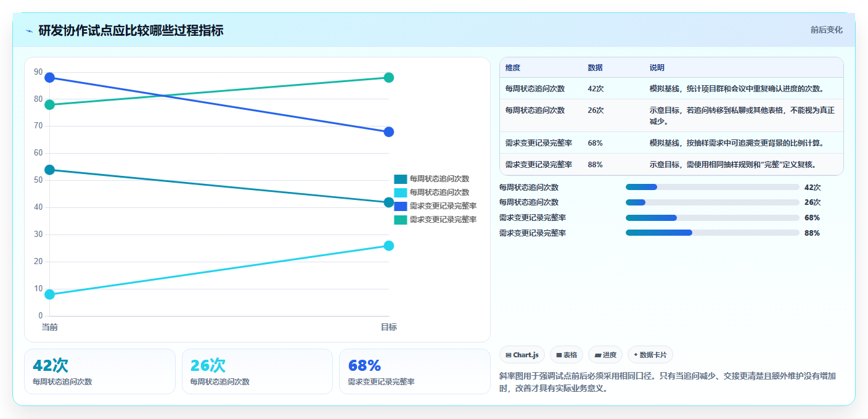Click the description starting 示意目标,需使用相同
This screenshot has height=419, width=868.
click(x=733, y=165)
